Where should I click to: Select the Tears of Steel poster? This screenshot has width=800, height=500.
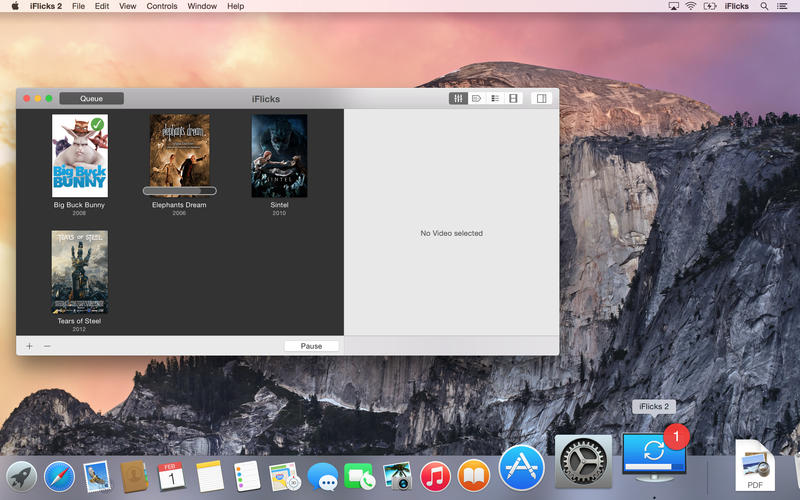(x=79, y=272)
